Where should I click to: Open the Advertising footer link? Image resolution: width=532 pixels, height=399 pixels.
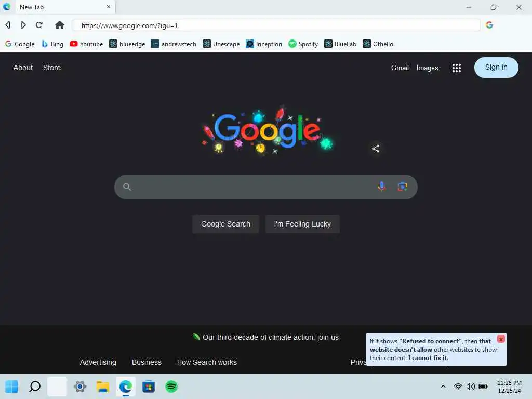[x=98, y=362]
